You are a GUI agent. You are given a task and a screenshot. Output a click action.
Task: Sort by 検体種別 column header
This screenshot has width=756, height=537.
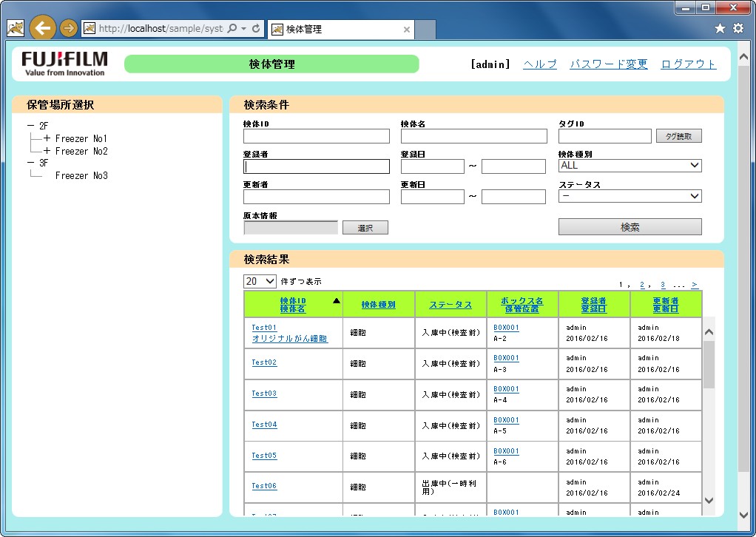(379, 305)
